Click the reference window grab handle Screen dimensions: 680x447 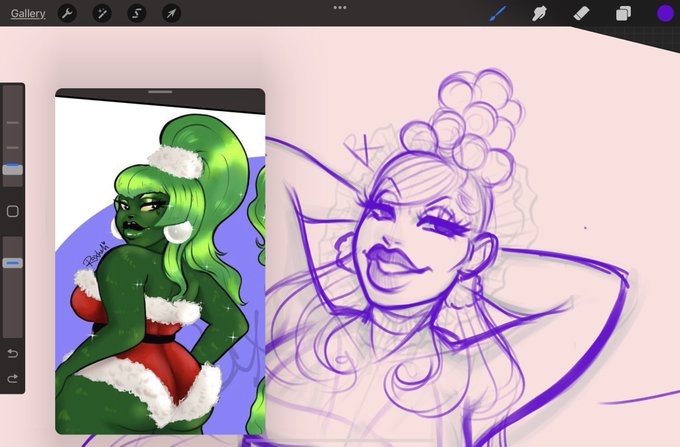click(x=160, y=92)
